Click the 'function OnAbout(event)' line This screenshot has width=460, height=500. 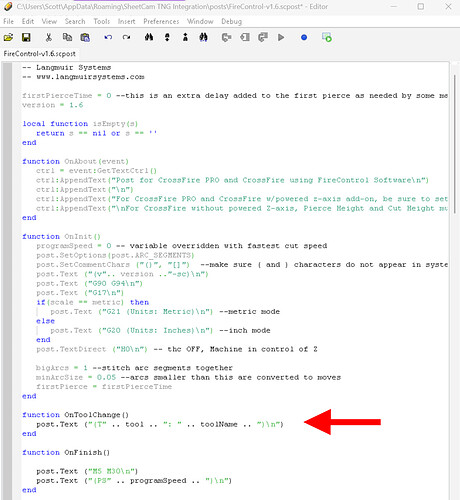[x=75, y=161]
